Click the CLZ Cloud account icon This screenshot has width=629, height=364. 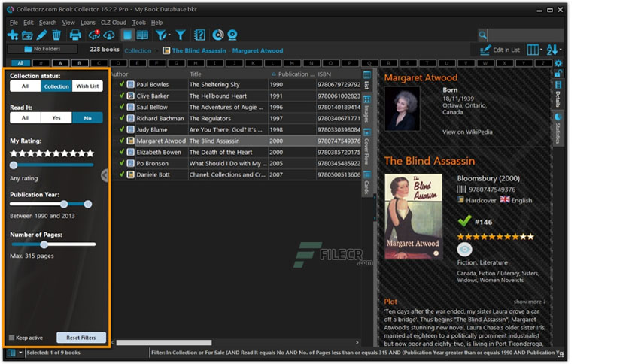(x=108, y=35)
